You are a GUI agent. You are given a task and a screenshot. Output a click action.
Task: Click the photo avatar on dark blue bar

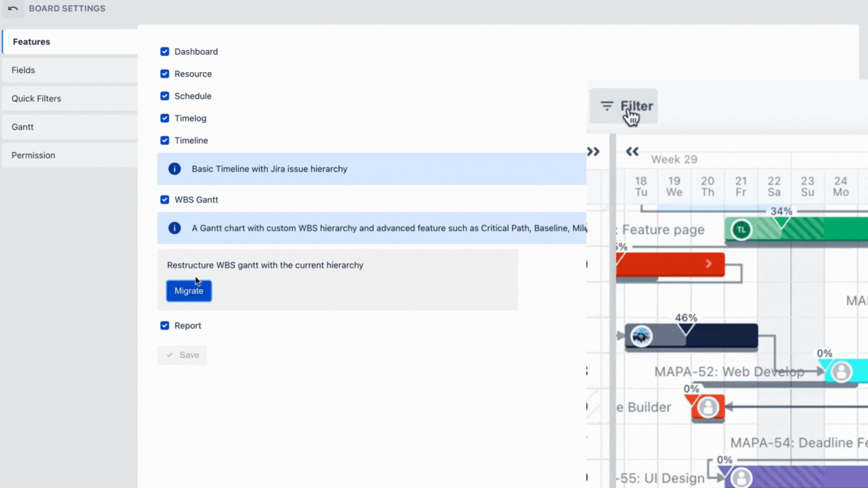click(x=642, y=337)
